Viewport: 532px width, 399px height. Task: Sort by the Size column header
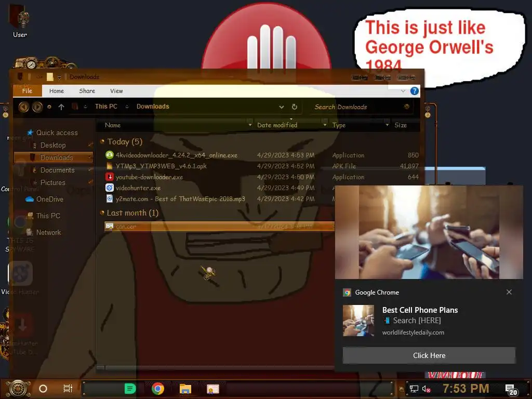401,125
